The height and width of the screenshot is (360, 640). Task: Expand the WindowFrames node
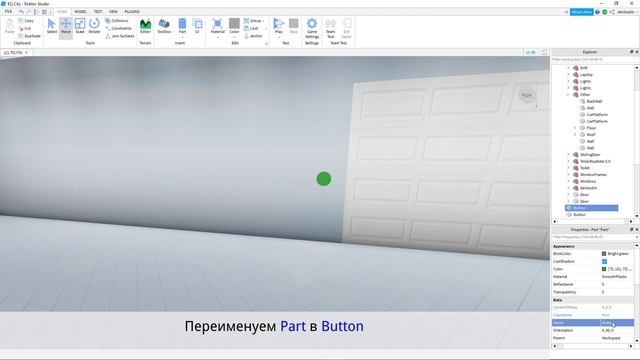point(568,175)
